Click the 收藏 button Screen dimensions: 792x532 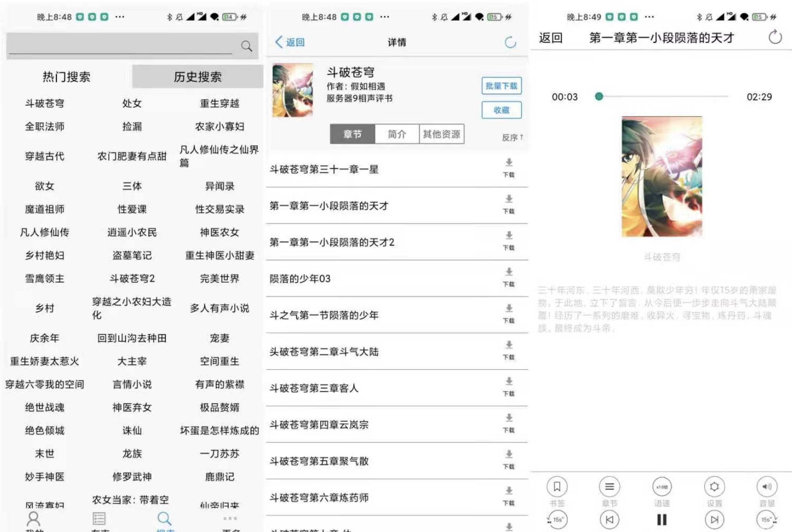point(501,110)
